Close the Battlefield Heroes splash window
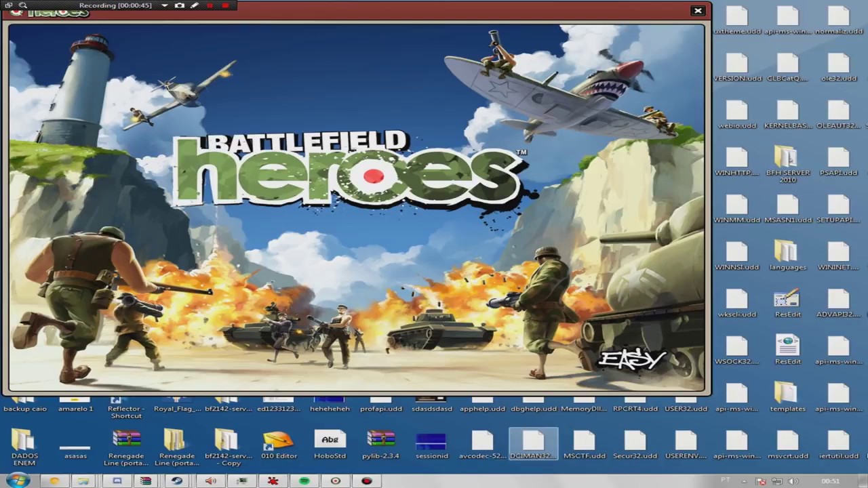The image size is (868, 488). coord(697,10)
